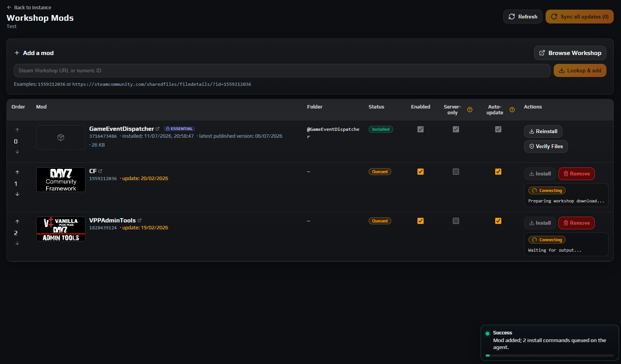Image resolution: width=621 pixels, height=364 pixels.
Task: Click 'Waiting for output...' text
Action: pyautogui.click(x=554, y=250)
